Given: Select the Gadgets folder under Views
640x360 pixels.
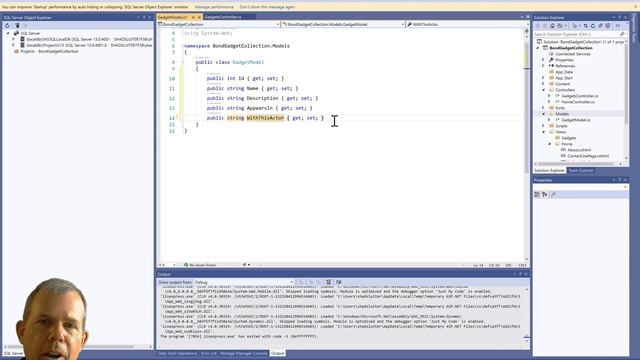Looking at the screenshot, I should 565,138.
